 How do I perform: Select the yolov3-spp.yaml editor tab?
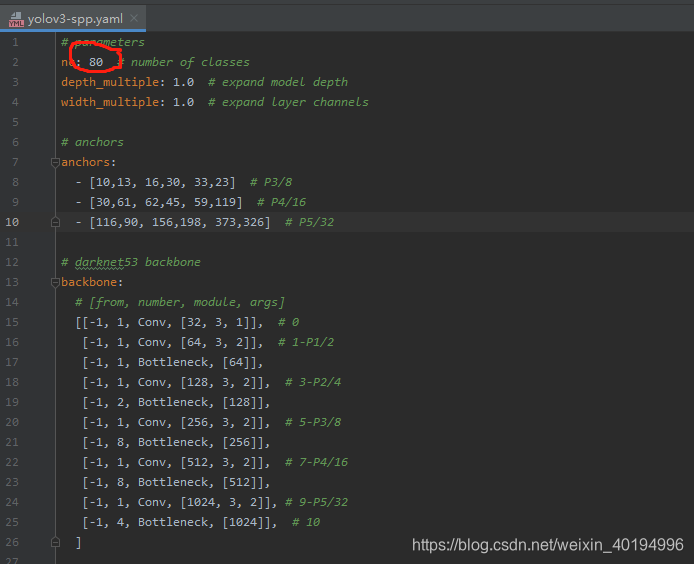click(73, 19)
